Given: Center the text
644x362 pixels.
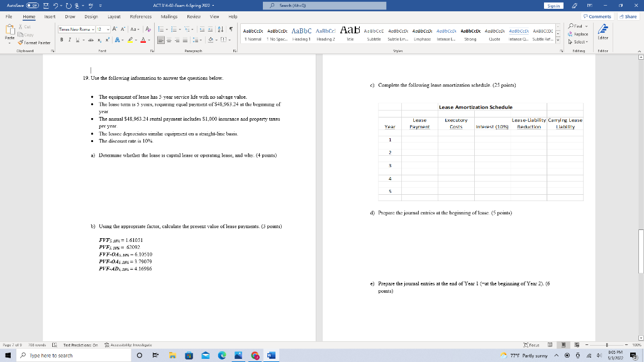Looking at the screenshot, I should click(x=169, y=40).
